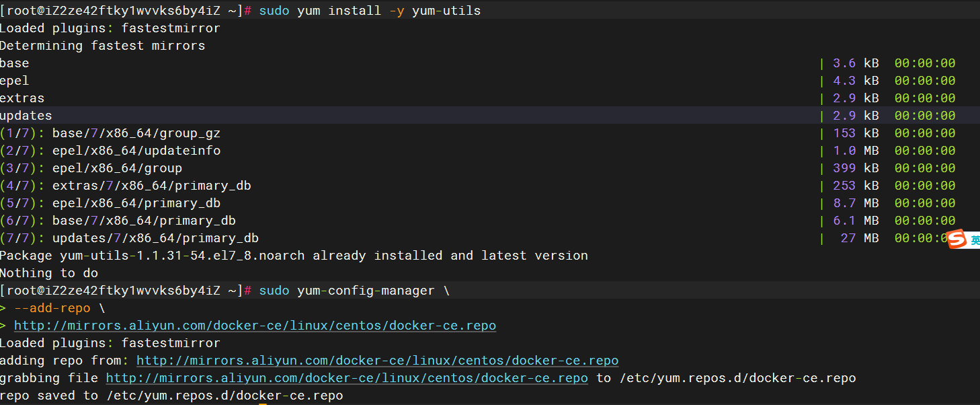Click the '(1/7): base/7/x86_64/group_gz' line
Image resolution: width=980 pixels, height=405 pixels.
(110, 133)
